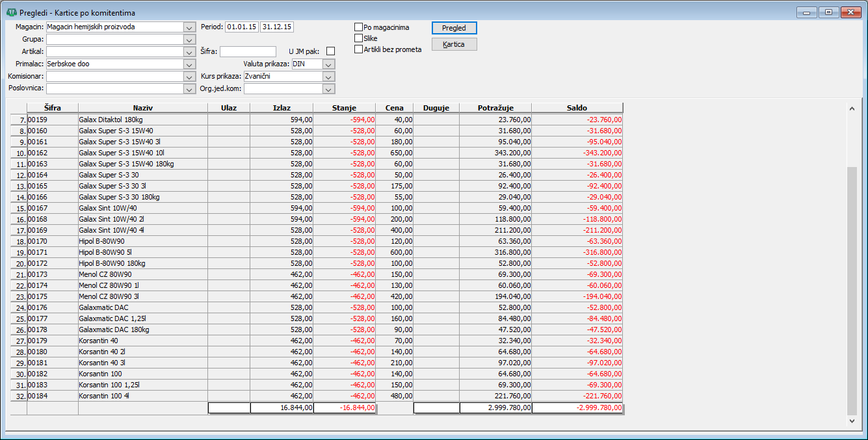
Task: Expand the Valuta prikaza dropdown
Action: coord(328,64)
